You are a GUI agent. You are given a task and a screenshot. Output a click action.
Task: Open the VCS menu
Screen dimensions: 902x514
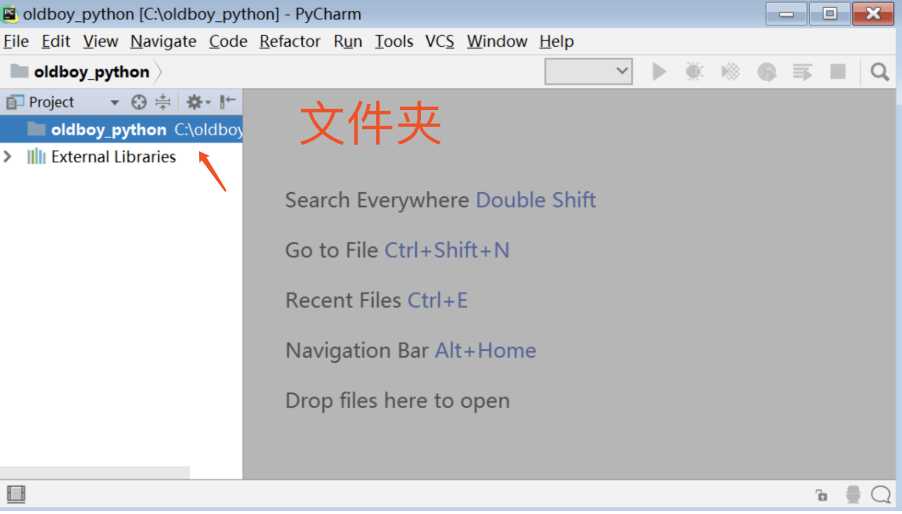pyautogui.click(x=439, y=41)
